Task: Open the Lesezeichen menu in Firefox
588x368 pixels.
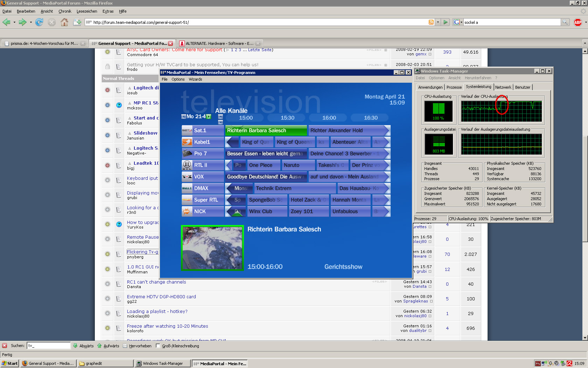Action: 87,11
